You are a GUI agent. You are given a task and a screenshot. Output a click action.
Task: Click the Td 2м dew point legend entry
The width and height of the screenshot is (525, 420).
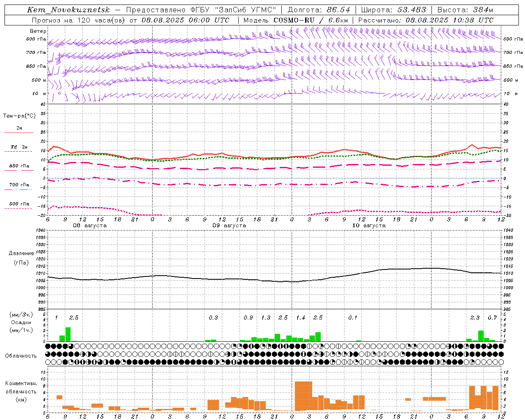(x=19, y=147)
